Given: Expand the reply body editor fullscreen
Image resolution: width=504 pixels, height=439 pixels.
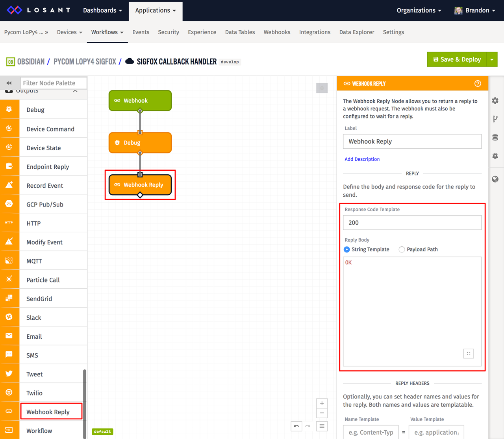Looking at the screenshot, I should [x=469, y=354].
